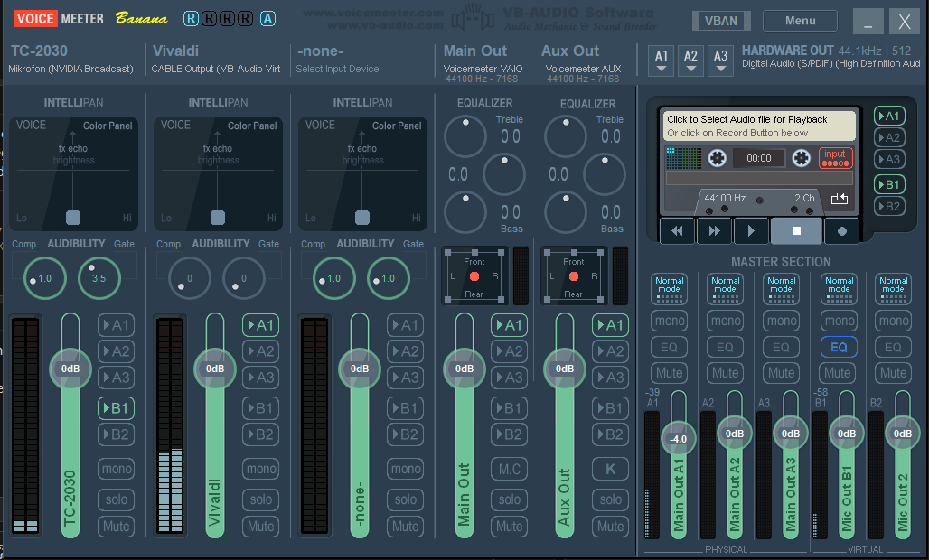The image size is (929, 560).
Task: Click the A1 master fader at -4.0
Action: (678, 439)
